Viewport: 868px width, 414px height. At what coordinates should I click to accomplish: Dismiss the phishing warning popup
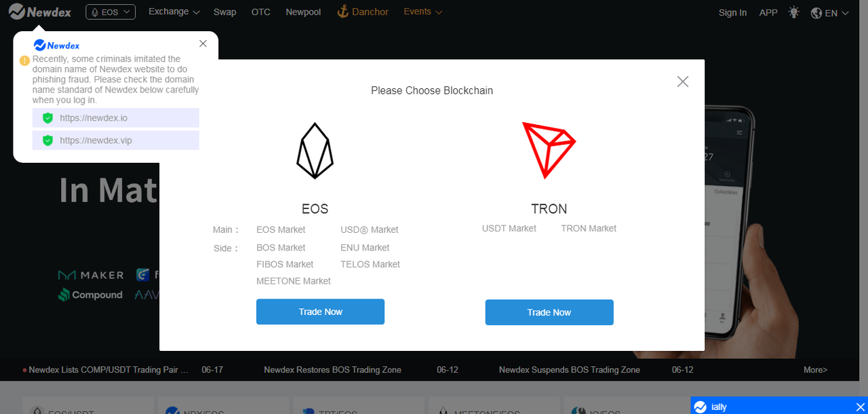[203, 43]
